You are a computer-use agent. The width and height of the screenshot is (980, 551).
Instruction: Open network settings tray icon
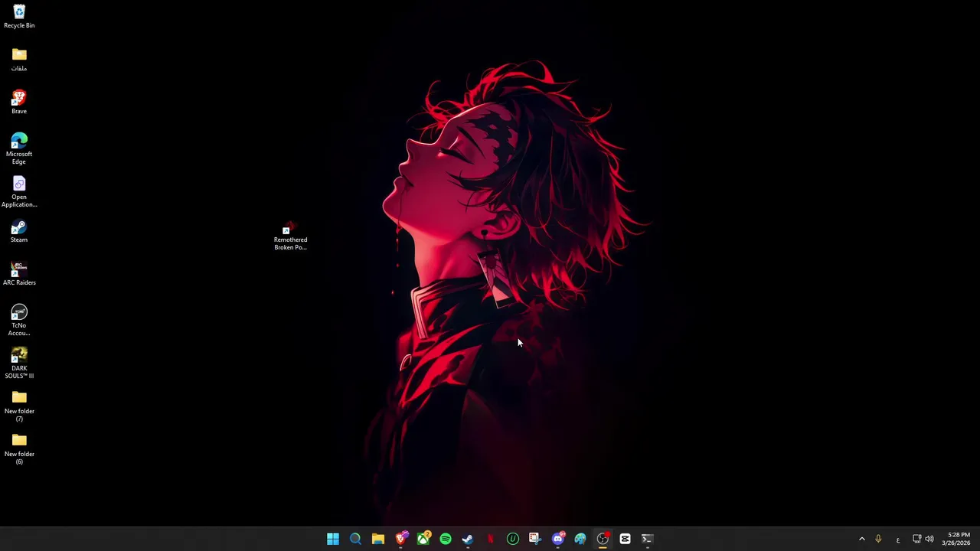[916, 539]
